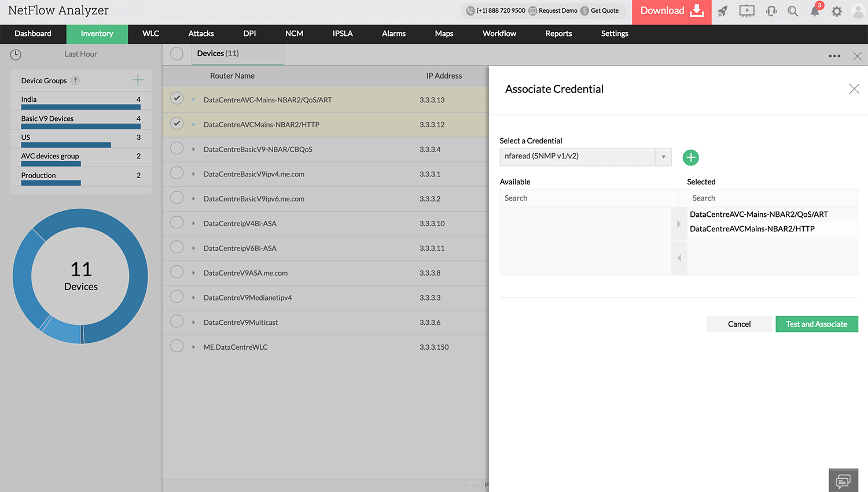Uncheck DataCentreAVC-Mains-NBAR2/QoS/ART row checkbox
This screenshot has height=492, width=868.
(177, 98)
